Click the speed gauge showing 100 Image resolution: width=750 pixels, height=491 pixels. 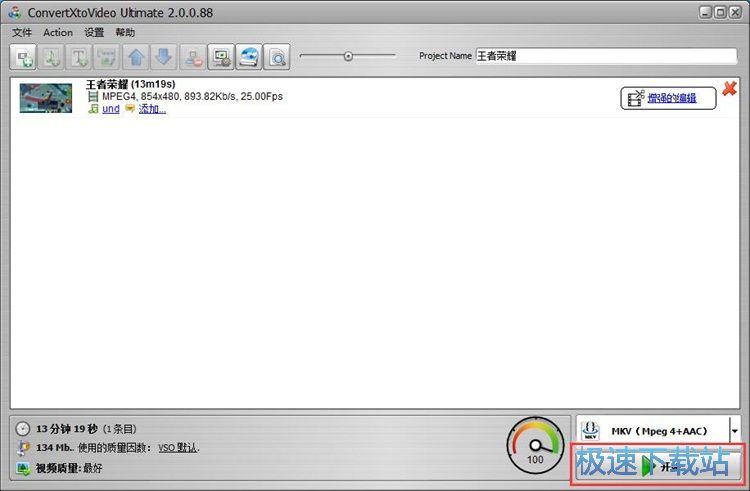click(x=535, y=446)
